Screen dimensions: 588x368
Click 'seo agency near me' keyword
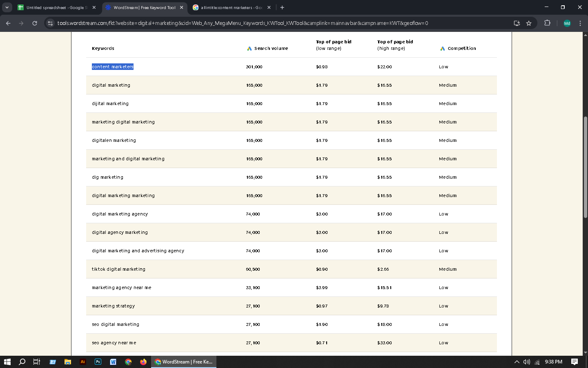[114, 343]
